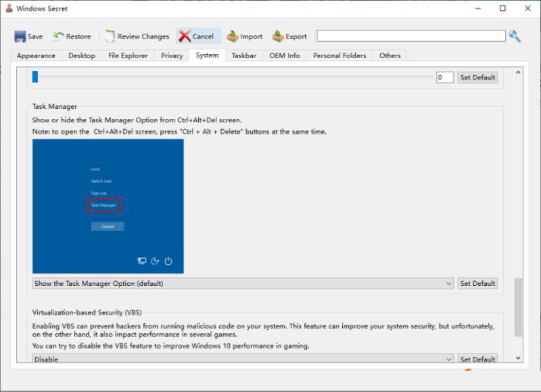Open the OEM Info tab
Image resolution: width=541 pixels, height=392 pixels.
(285, 55)
